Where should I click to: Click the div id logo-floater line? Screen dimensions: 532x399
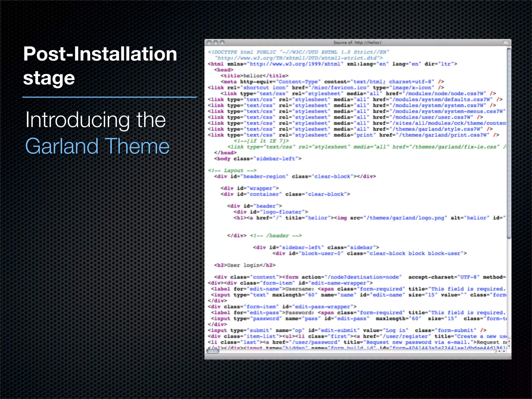[271, 212]
